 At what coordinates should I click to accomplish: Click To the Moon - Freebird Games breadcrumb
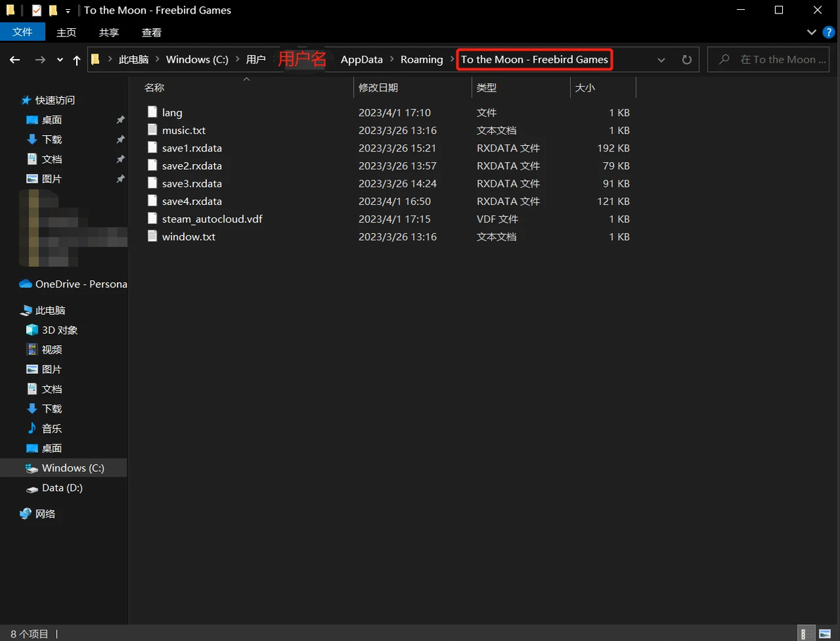[x=535, y=59]
